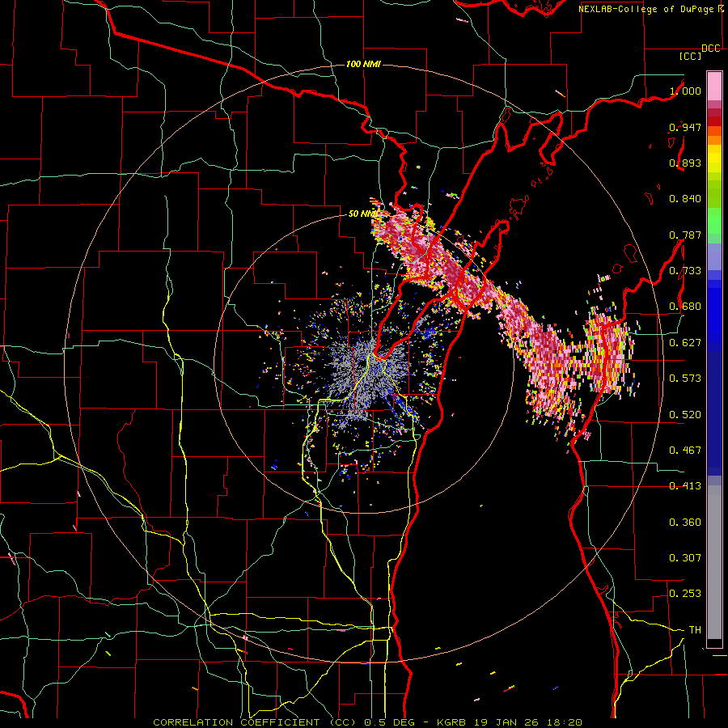Pick the large gray segment of the color bar
728x728 pixels.
pyautogui.click(x=714, y=562)
